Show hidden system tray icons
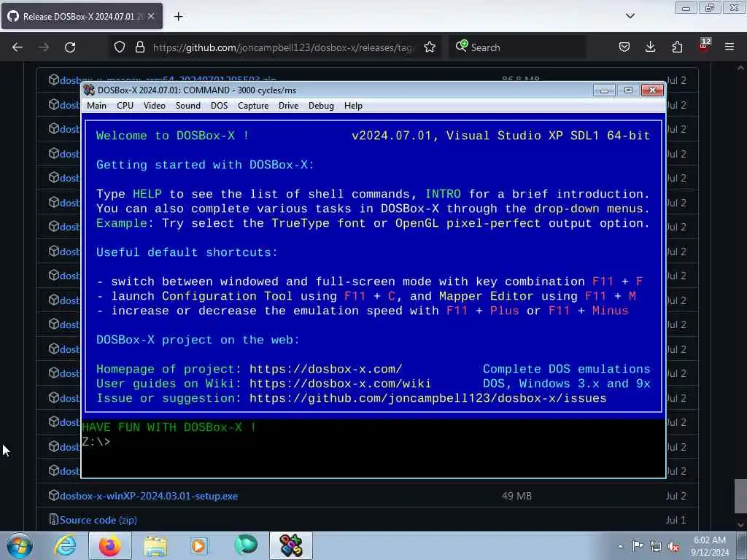The height and width of the screenshot is (560, 747). [x=620, y=546]
